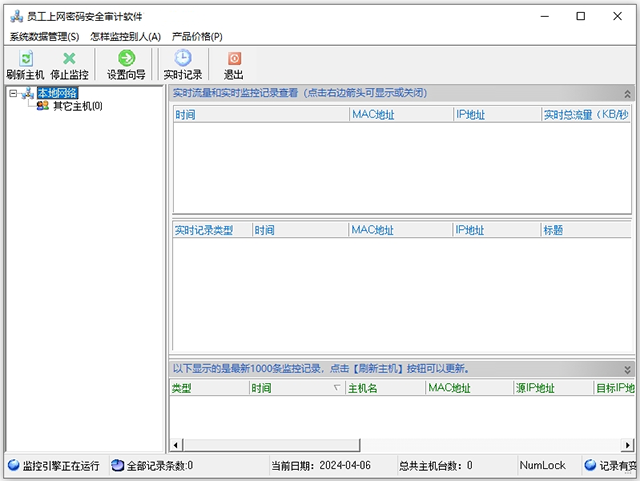Click the 监控引擎正在运行 status icon
640x481 pixels.
(13, 465)
